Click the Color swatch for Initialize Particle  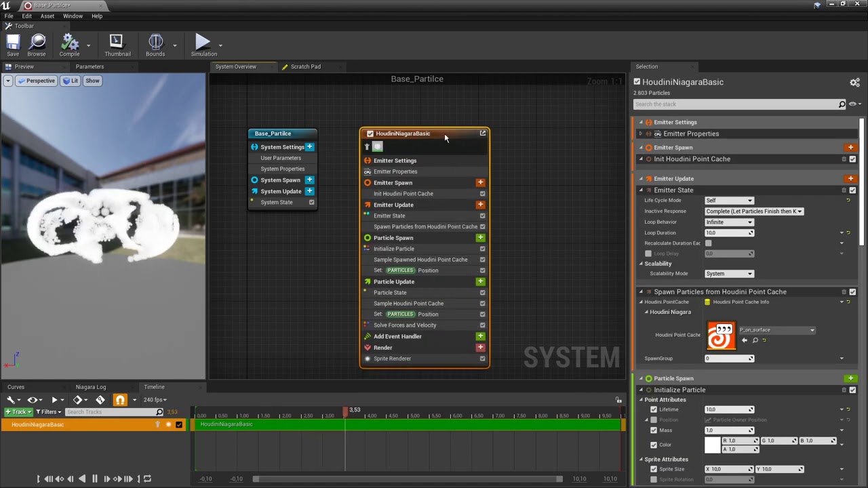(x=712, y=445)
